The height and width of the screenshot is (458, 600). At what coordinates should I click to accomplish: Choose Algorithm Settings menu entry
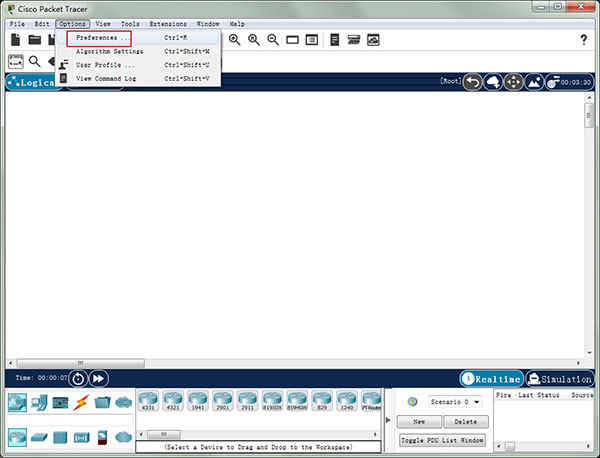[138, 51]
